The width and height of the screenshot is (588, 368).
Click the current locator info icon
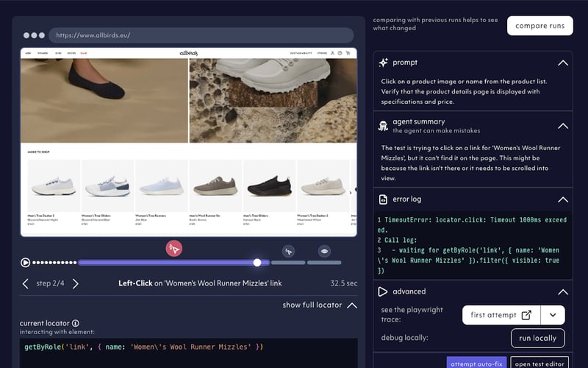[x=76, y=323]
